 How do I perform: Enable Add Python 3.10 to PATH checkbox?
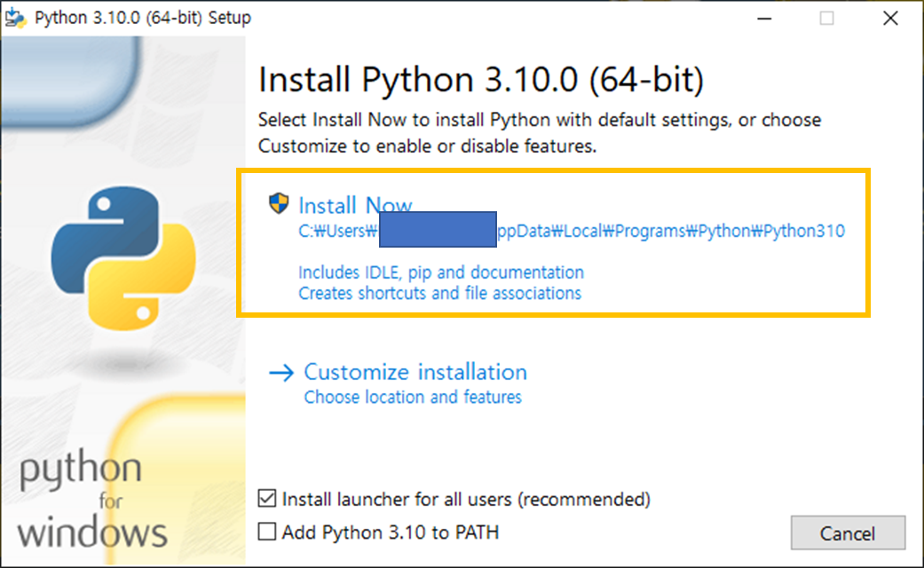click(267, 532)
